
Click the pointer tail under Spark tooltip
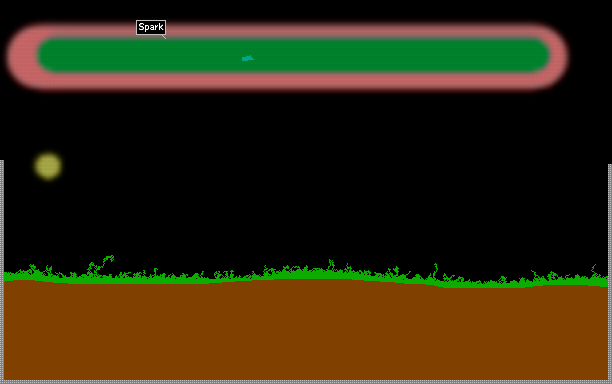pyautogui.click(x=164, y=37)
